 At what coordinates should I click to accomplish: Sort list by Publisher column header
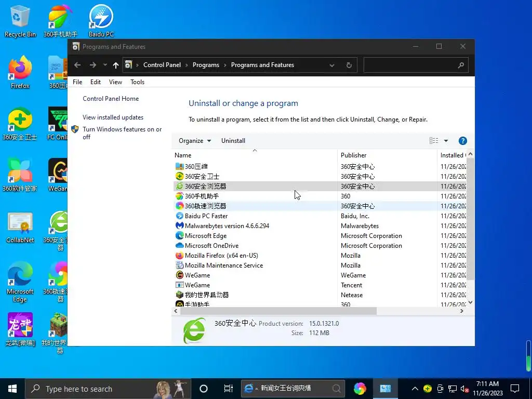(x=387, y=155)
